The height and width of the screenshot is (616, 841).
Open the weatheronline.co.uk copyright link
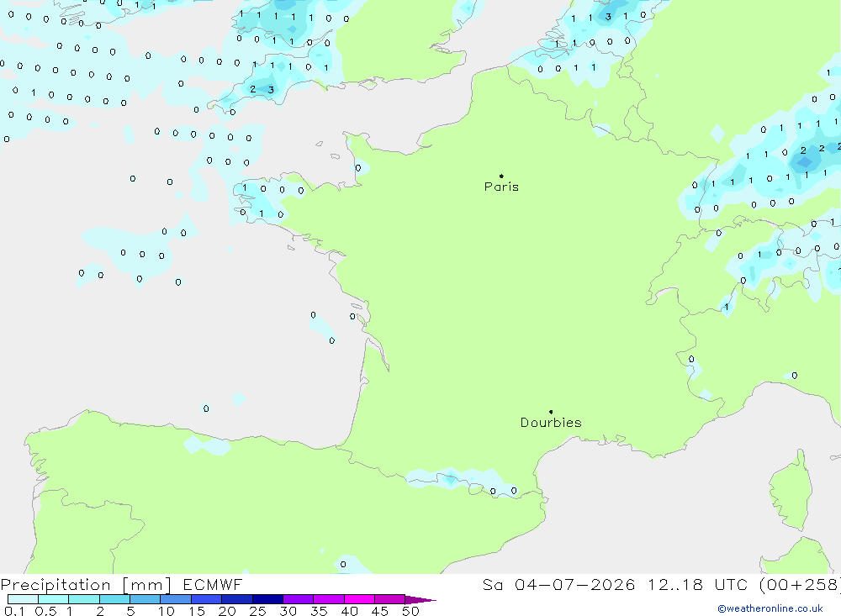click(770, 608)
